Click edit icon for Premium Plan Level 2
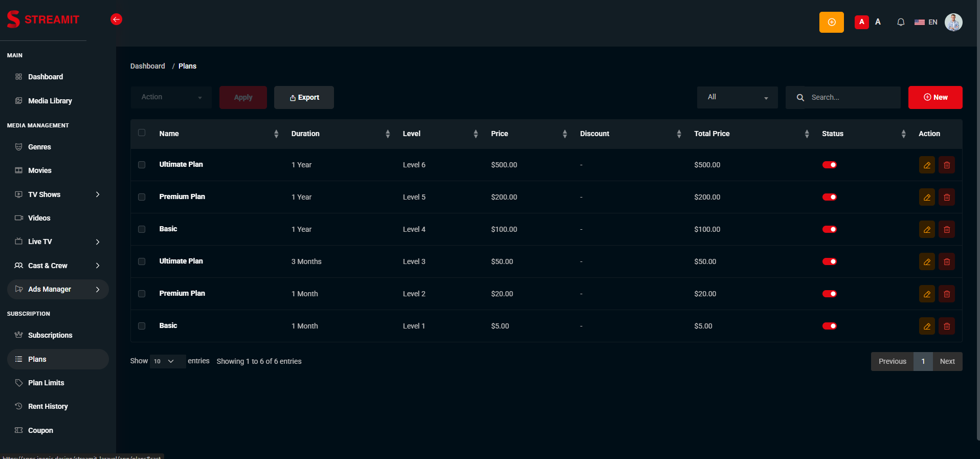 pos(927,294)
